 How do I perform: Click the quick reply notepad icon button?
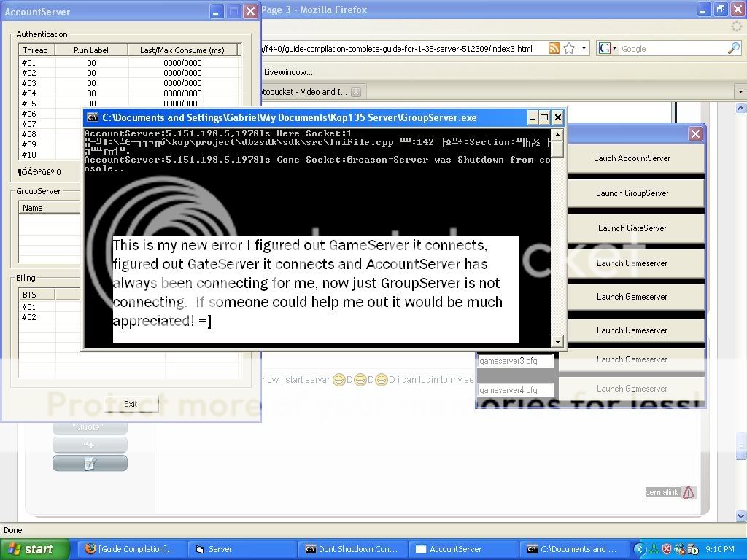(x=90, y=463)
